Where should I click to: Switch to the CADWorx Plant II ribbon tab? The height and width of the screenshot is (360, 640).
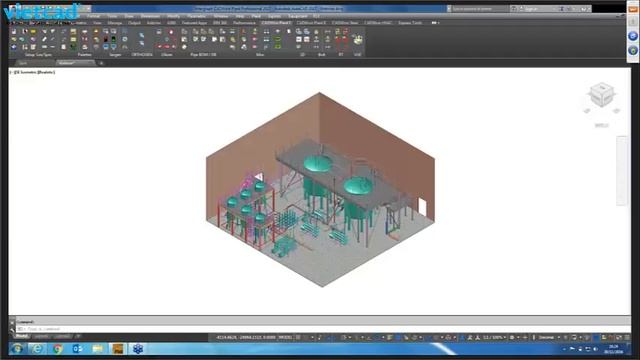coord(311,22)
